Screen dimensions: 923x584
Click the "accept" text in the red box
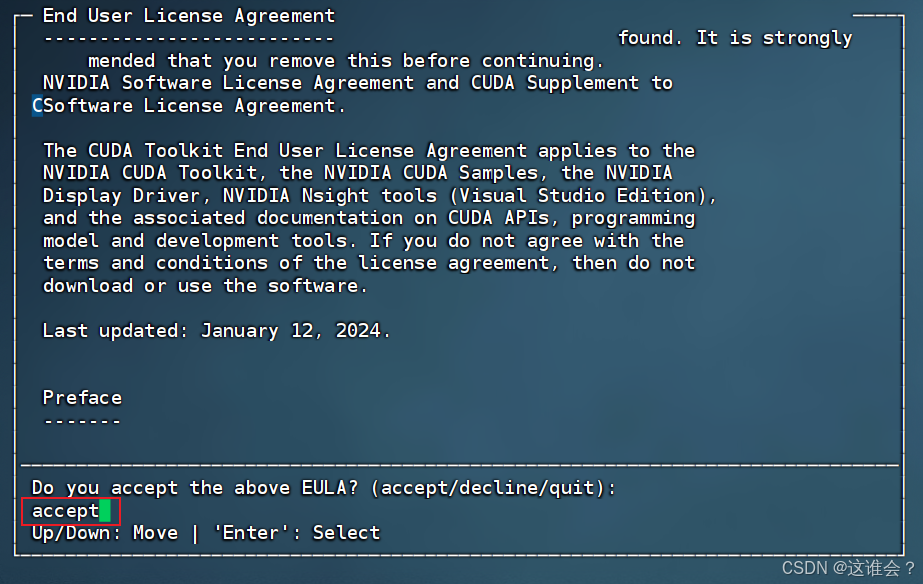coord(65,511)
